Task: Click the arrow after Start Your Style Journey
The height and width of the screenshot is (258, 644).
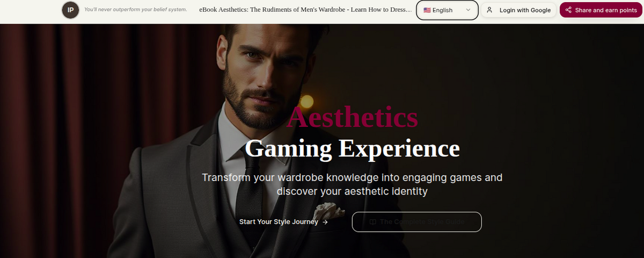Action: (325, 222)
